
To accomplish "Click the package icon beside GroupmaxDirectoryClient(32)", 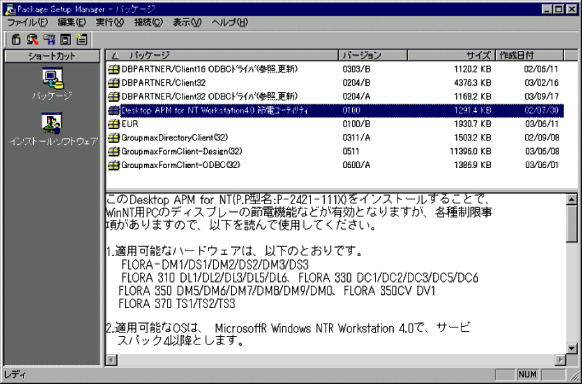I will pyautogui.click(x=114, y=138).
